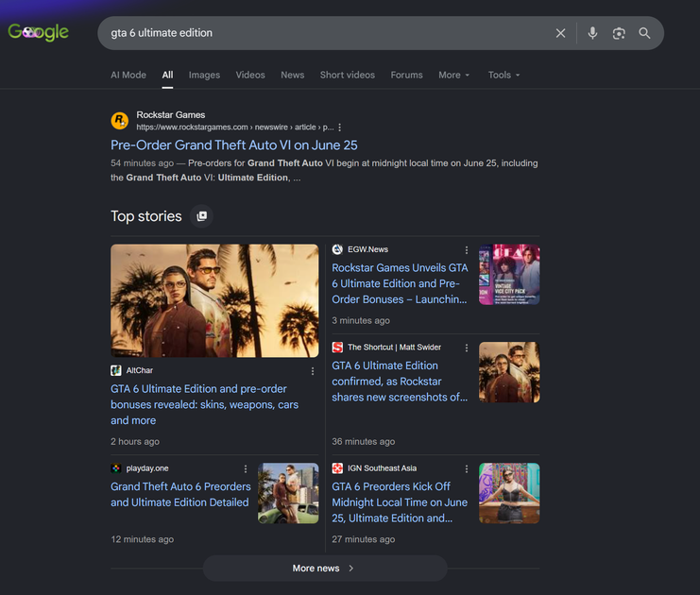Image resolution: width=700 pixels, height=595 pixels.
Task: Click '12 minutes ago' timestamp
Action: coord(142,539)
